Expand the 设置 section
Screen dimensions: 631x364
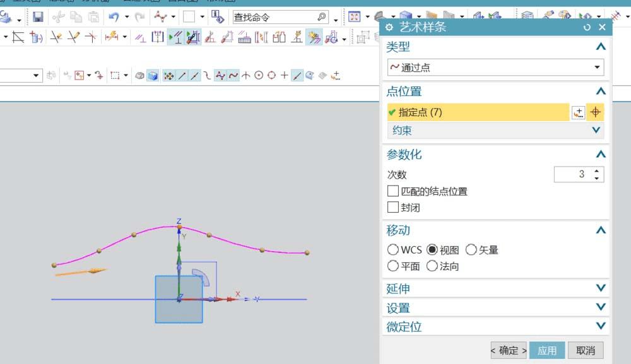[x=601, y=307]
